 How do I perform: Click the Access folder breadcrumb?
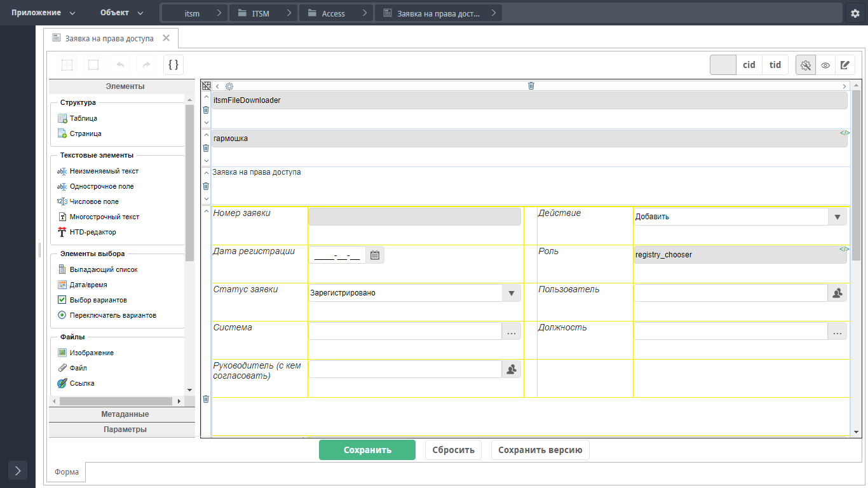pos(335,13)
